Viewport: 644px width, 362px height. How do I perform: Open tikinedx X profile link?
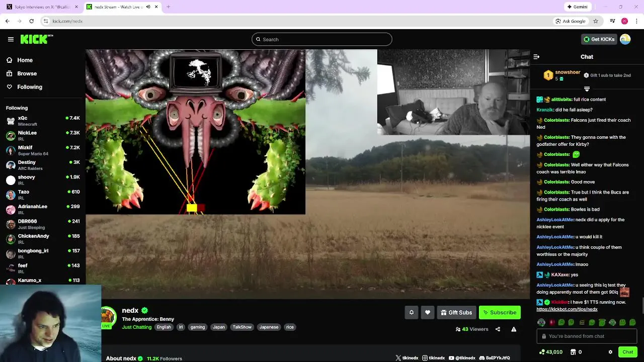pyautogui.click(x=407, y=358)
